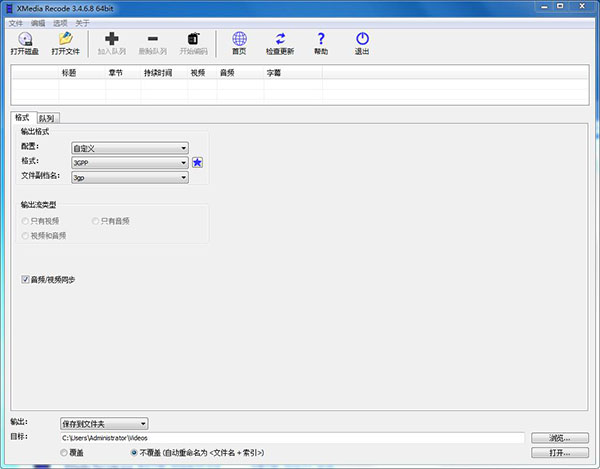Switch to the 队列 (Queue) tab
The image size is (600, 469).
[x=47, y=118]
